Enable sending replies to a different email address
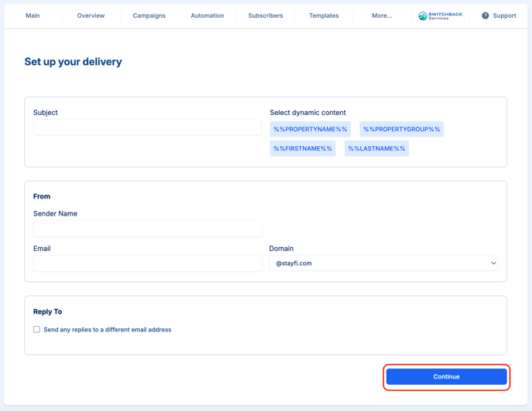The image size is (532, 411). coord(36,330)
